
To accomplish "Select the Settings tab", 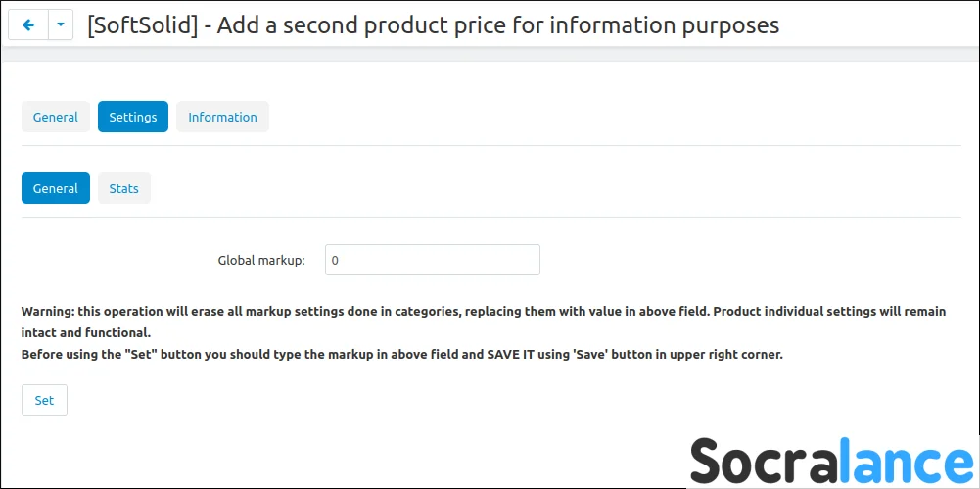I will pyautogui.click(x=133, y=117).
